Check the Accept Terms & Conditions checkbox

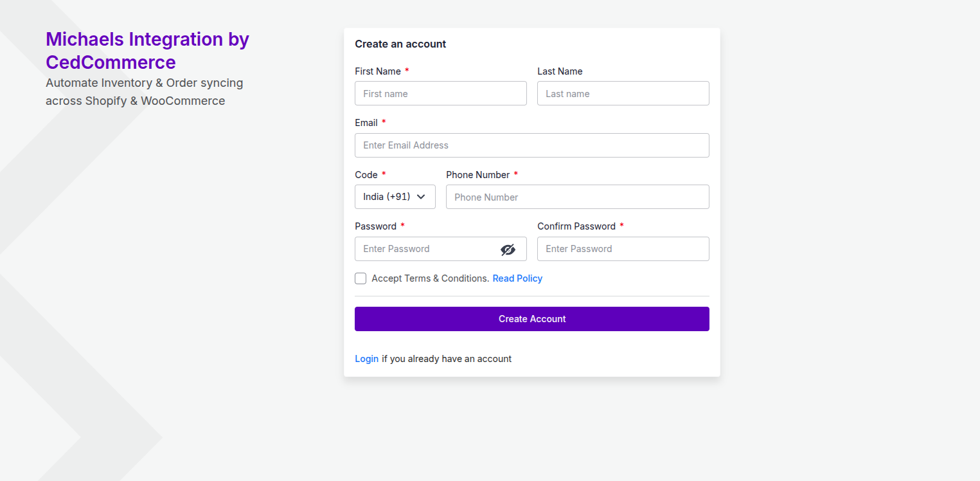pos(361,278)
